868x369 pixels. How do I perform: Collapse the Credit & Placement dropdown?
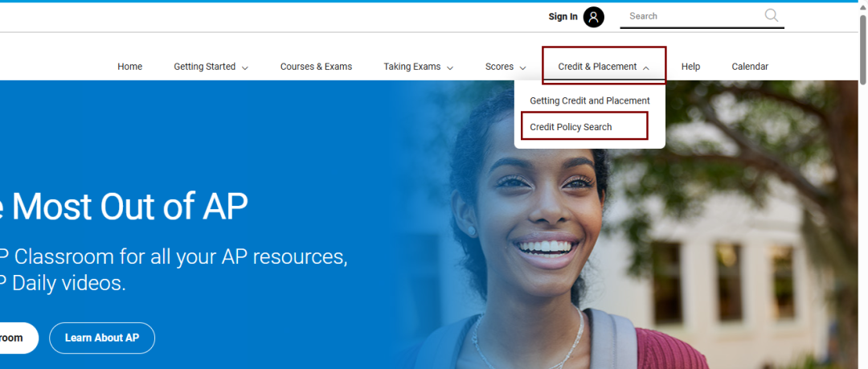[604, 67]
